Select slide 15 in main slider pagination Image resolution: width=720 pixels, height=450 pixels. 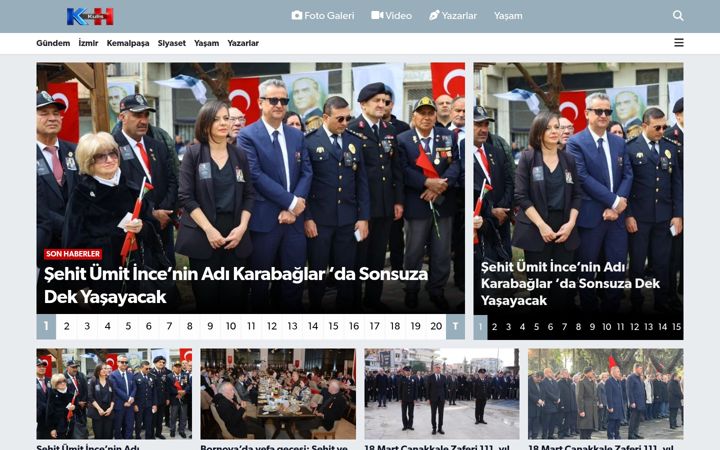pyautogui.click(x=333, y=326)
